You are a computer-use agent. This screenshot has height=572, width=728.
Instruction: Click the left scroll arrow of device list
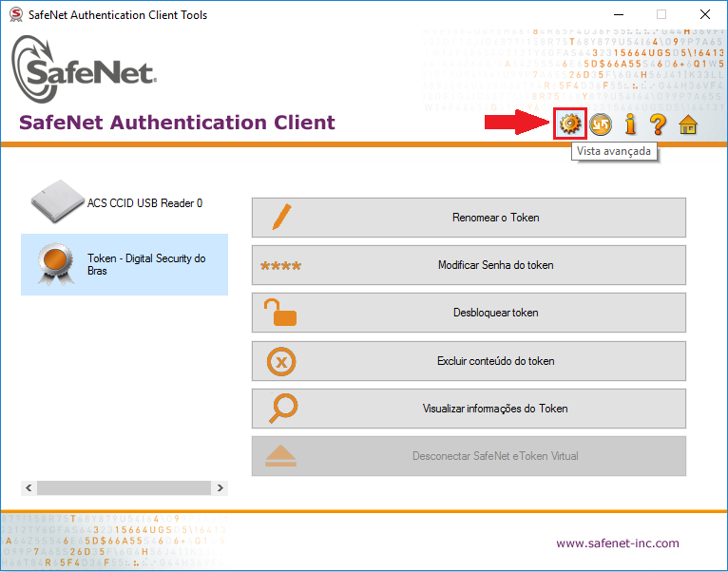click(x=29, y=488)
